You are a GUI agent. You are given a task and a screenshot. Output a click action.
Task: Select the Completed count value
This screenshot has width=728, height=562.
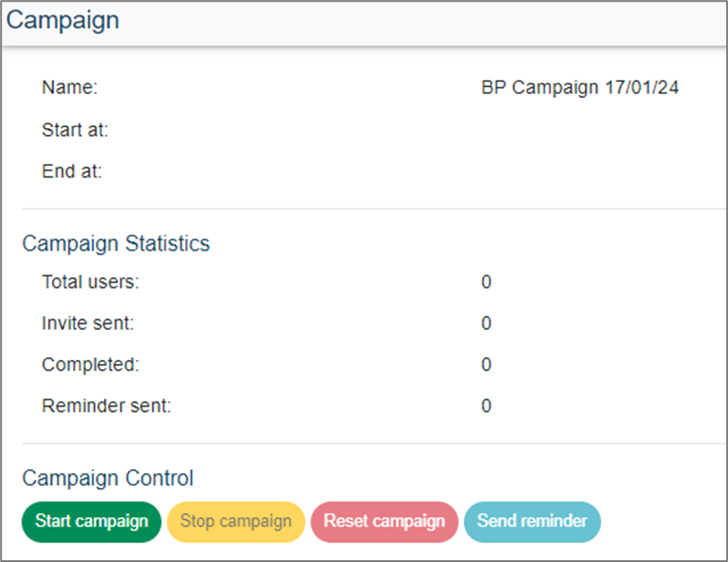click(486, 364)
